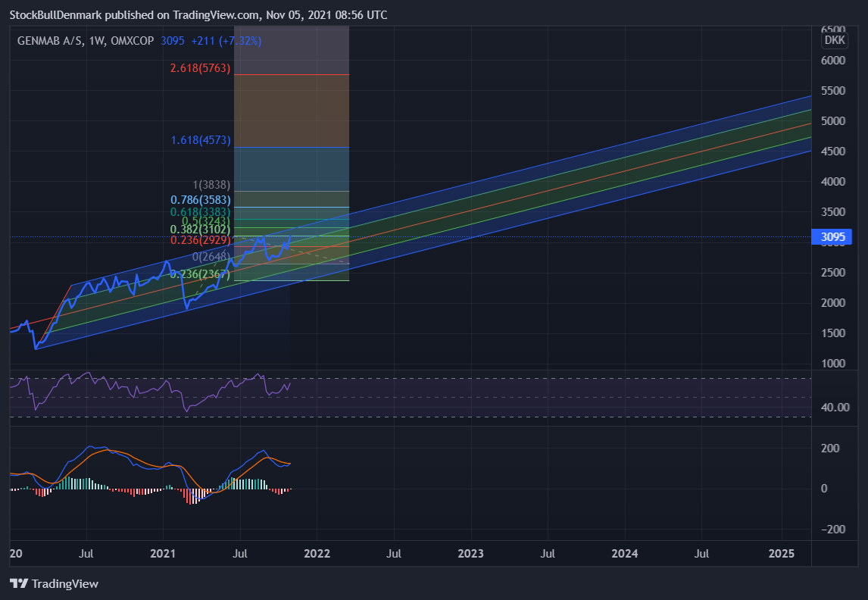Click the MACD 200 scale value
Image resolution: width=868 pixels, height=600 pixels.
830,448
